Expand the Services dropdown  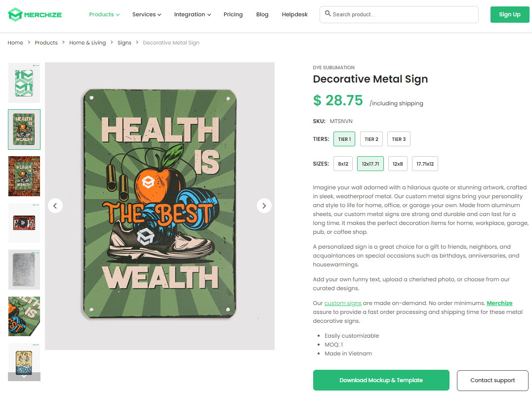146,14
